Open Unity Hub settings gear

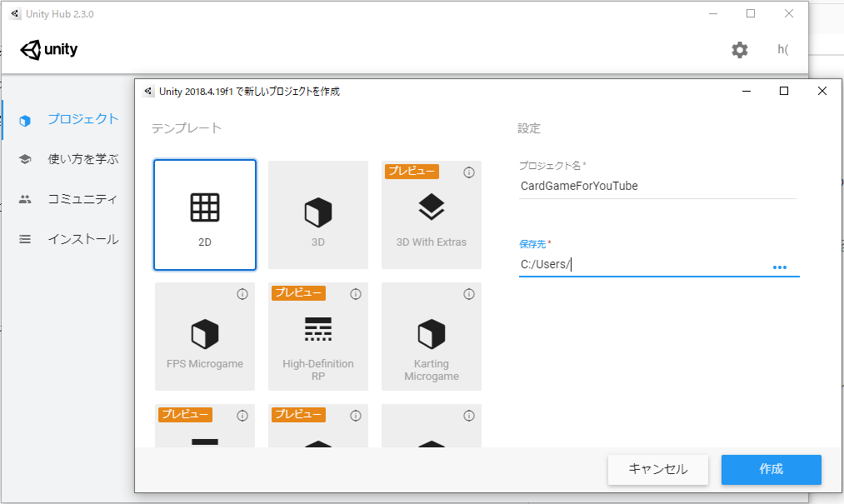point(740,49)
